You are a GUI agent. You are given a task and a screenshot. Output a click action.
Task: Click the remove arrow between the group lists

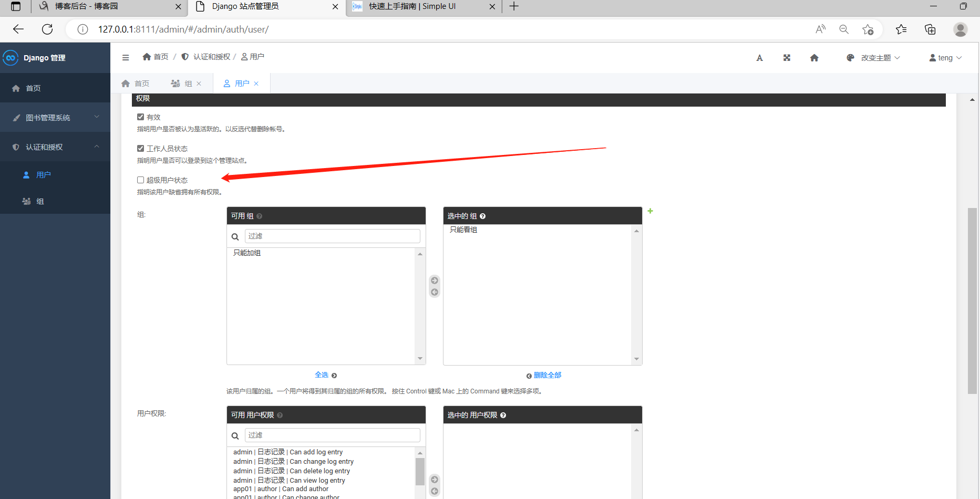(435, 292)
